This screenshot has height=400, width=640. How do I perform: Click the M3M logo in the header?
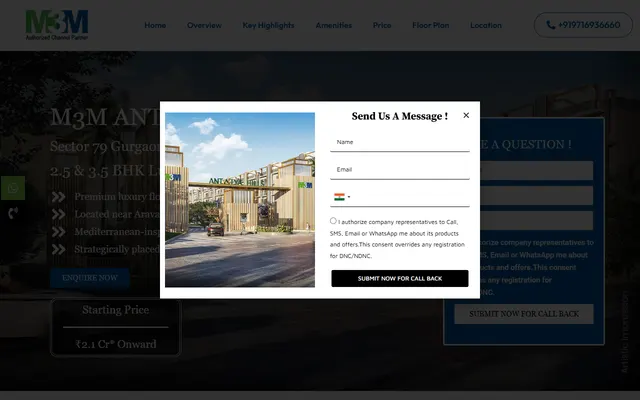(x=57, y=25)
